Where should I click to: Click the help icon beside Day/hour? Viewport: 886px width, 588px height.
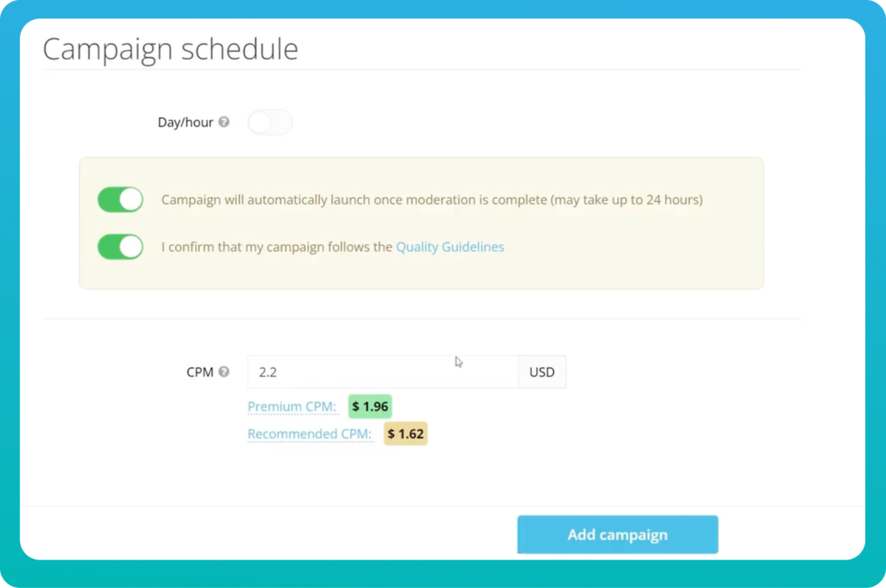point(224,122)
